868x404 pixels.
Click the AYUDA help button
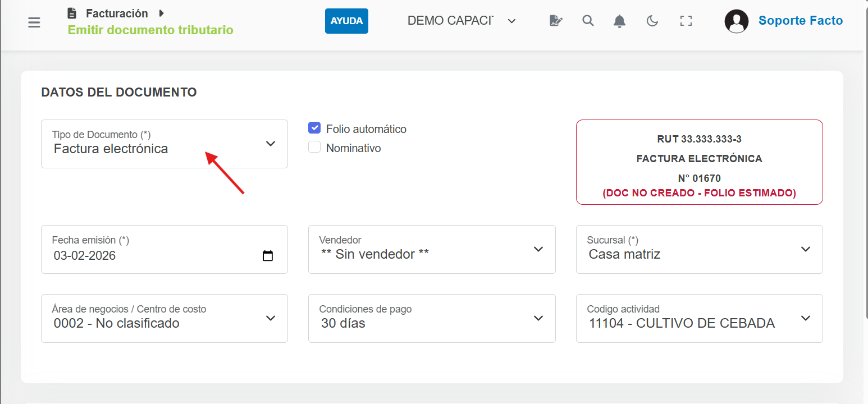pyautogui.click(x=346, y=21)
